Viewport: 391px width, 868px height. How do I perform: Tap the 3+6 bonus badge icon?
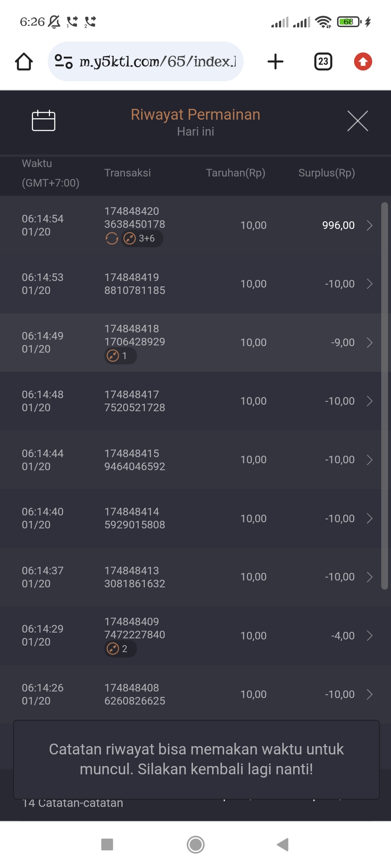pyautogui.click(x=142, y=239)
